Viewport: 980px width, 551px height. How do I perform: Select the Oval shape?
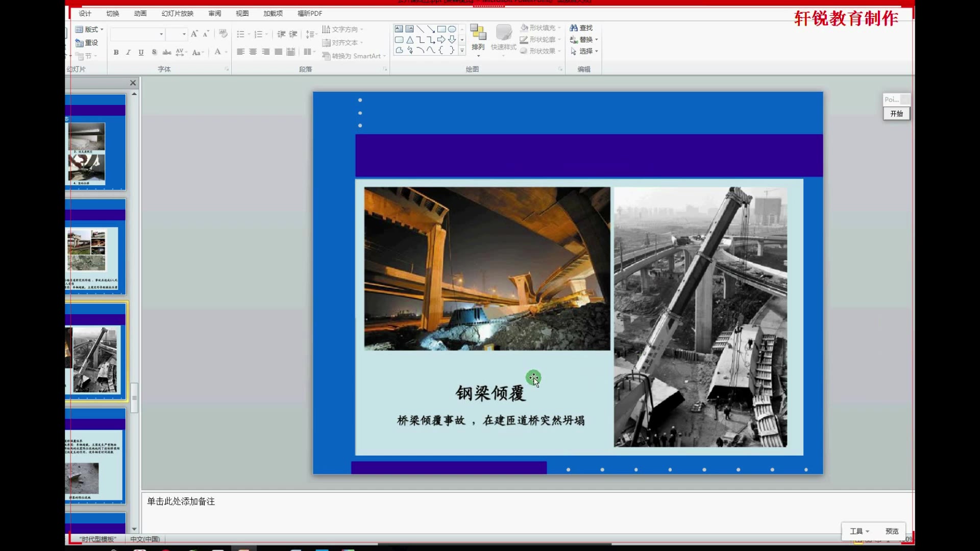click(x=452, y=29)
